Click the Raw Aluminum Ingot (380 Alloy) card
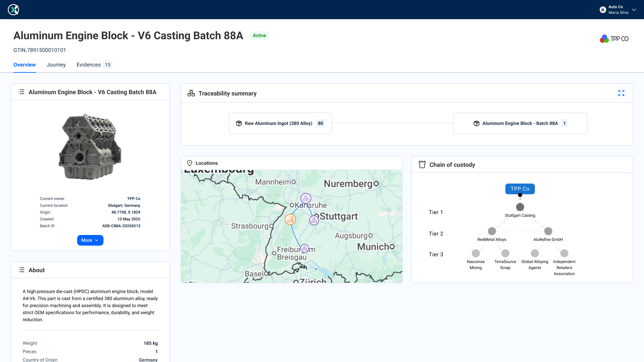Viewport: 644px width, 362px height. (280, 123)
